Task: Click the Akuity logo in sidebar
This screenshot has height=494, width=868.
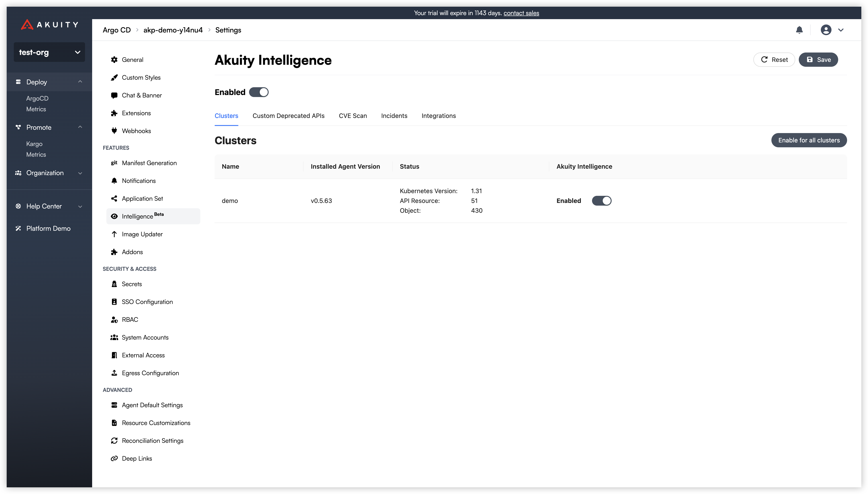Action: tap(50, 25)
